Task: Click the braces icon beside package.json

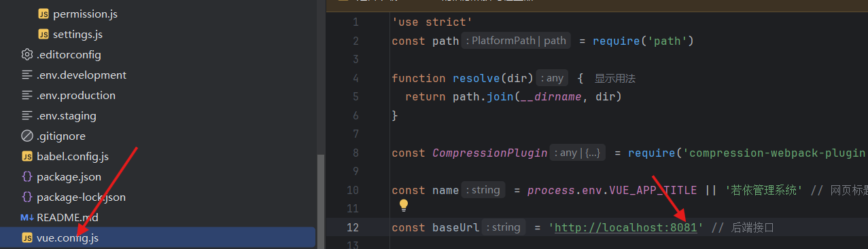Action: pos(27,176)
